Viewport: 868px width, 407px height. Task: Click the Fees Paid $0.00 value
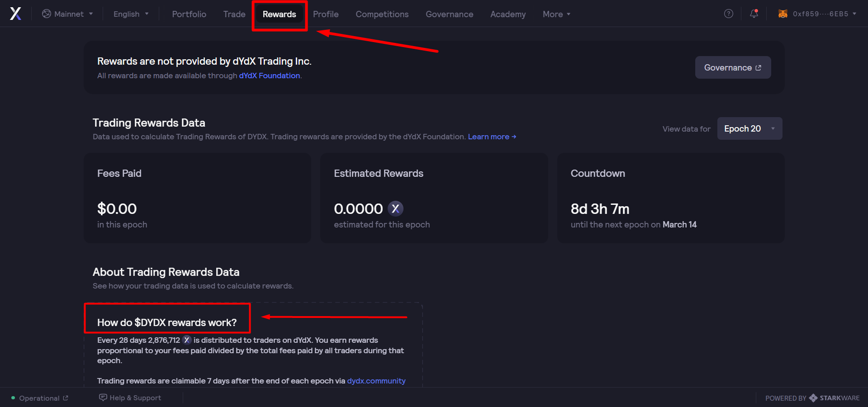point(117,208)
